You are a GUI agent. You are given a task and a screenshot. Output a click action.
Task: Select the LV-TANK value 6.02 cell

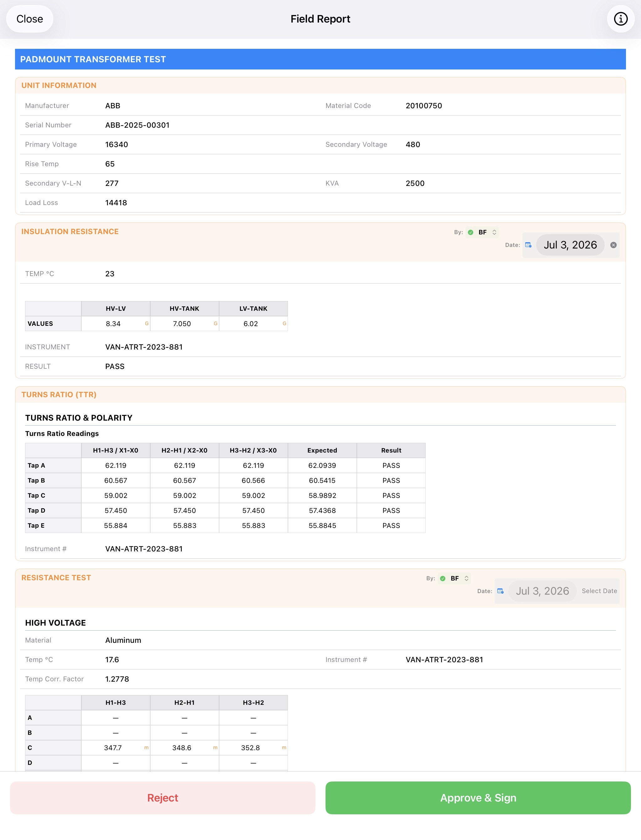(253, 324)
